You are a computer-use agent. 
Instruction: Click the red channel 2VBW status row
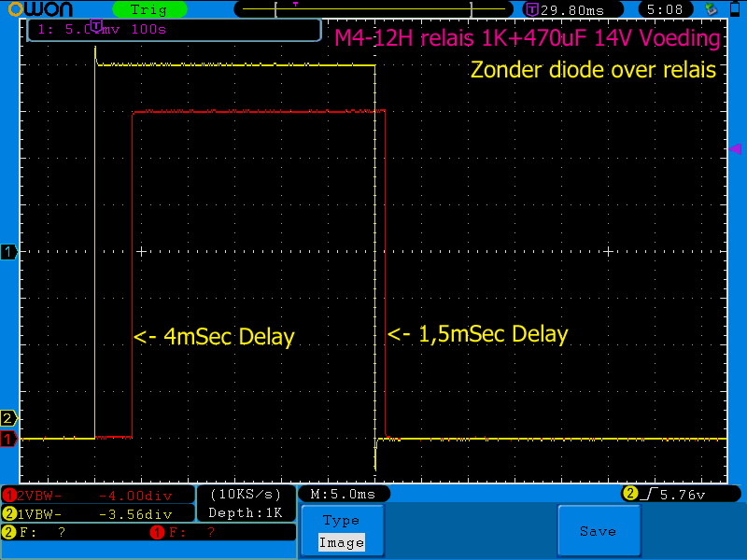click(x=98, y=496)
